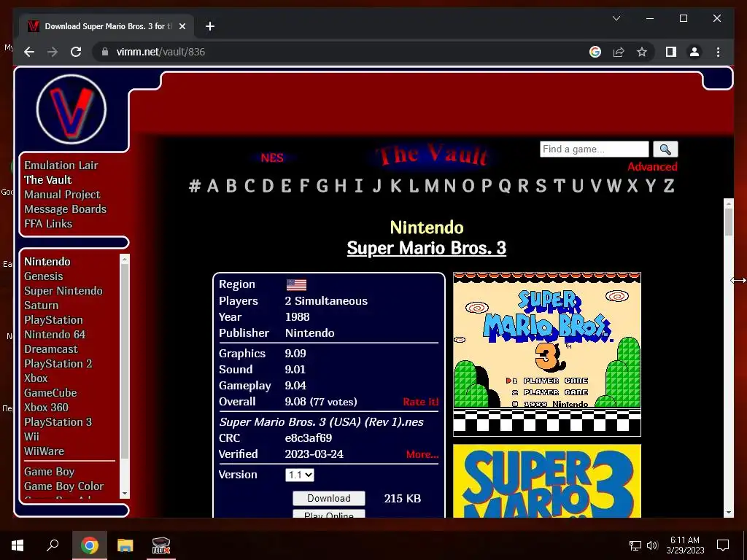Browse games under the # symbol

coord(194,186)
